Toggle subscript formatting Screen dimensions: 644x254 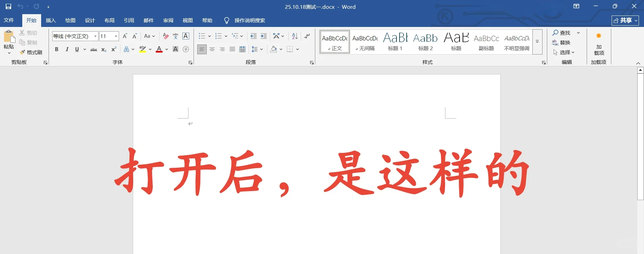(104, 49)
